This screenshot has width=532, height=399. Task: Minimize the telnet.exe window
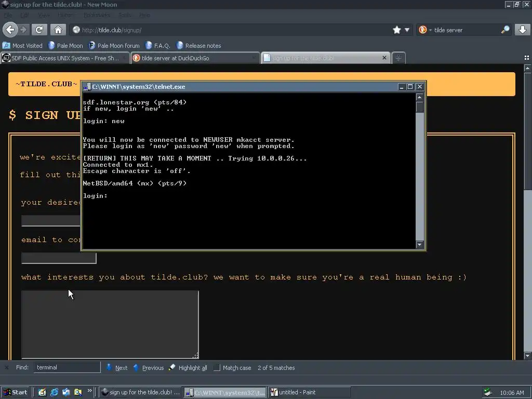402,87
